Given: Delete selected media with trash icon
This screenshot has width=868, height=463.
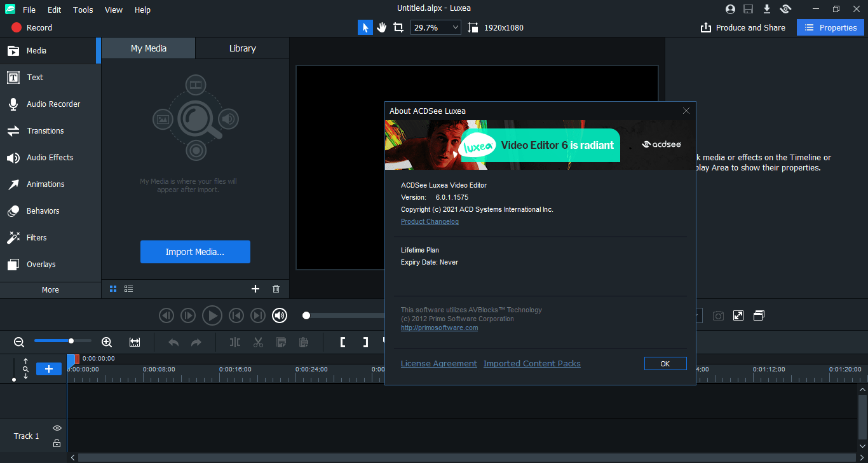Looking at the screenshot, I should tap(276, 289).
